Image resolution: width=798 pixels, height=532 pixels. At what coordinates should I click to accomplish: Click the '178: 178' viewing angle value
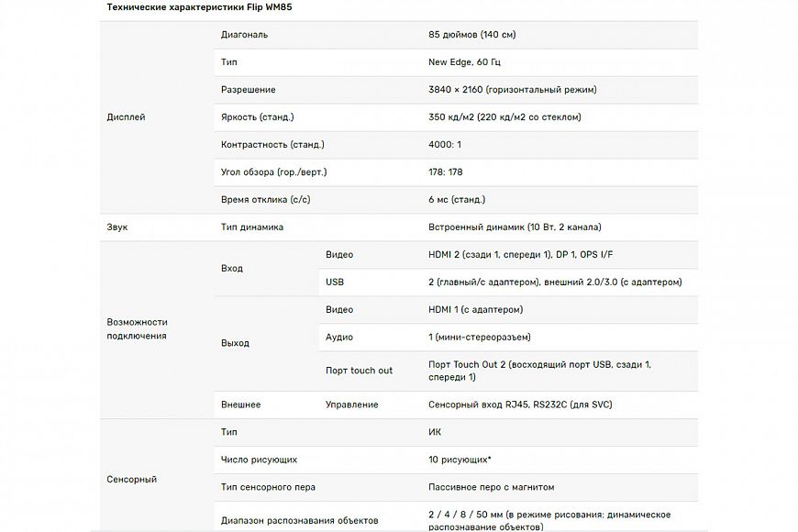[x=445, y=172]
